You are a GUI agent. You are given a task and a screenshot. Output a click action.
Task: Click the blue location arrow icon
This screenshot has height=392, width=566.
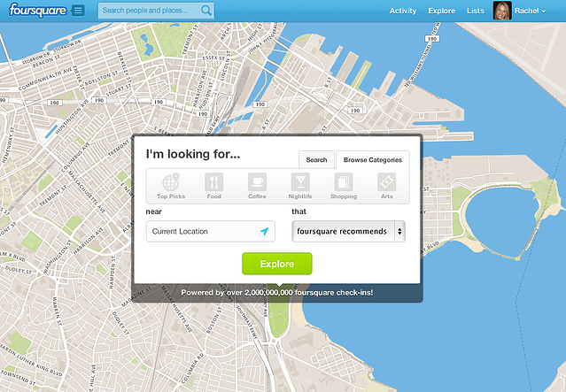[264, 231]
